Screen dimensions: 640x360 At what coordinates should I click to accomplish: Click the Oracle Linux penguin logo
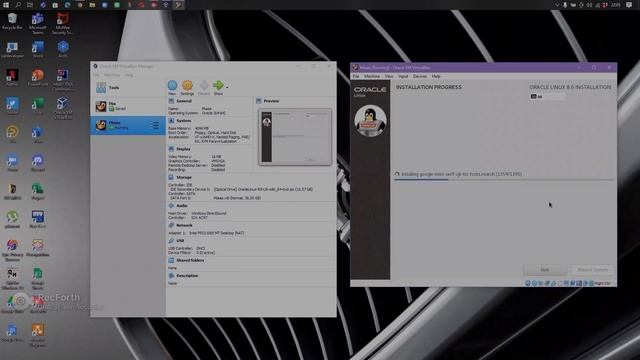pos(370,121)
